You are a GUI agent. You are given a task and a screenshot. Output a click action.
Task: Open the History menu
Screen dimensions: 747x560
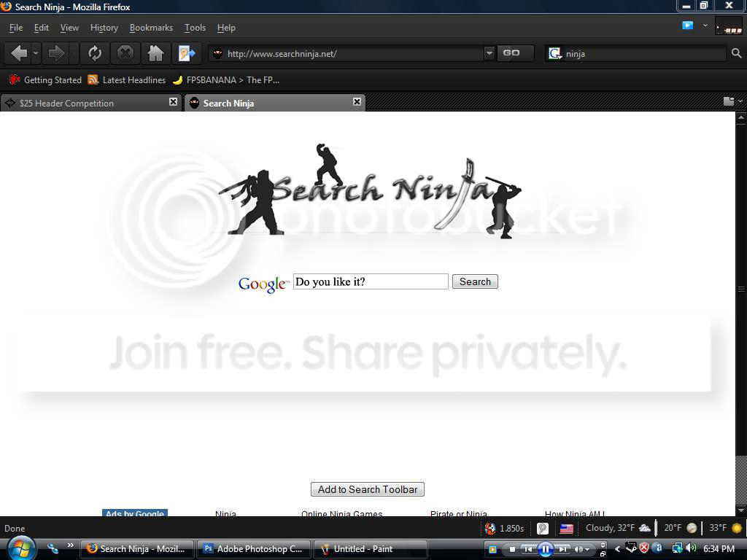[x=104, y=28]
